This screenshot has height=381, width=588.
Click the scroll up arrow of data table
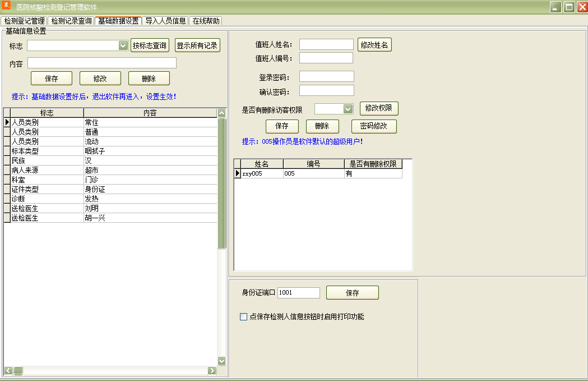(x=221, y=113)
